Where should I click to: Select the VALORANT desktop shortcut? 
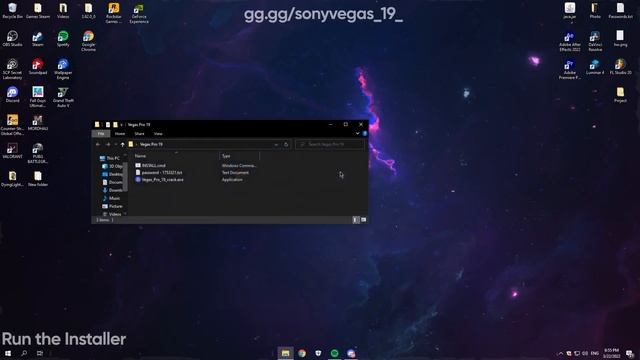click(x=12, y=151)
